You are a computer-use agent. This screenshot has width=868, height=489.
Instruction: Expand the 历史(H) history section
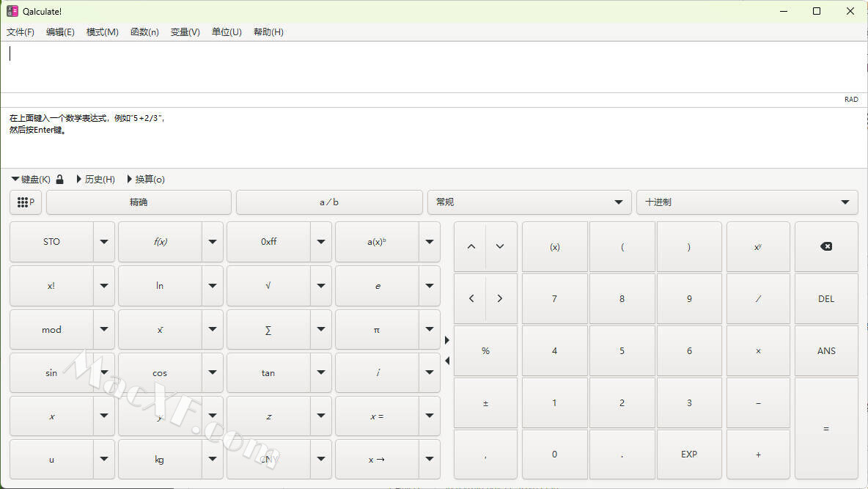(96, 180)
